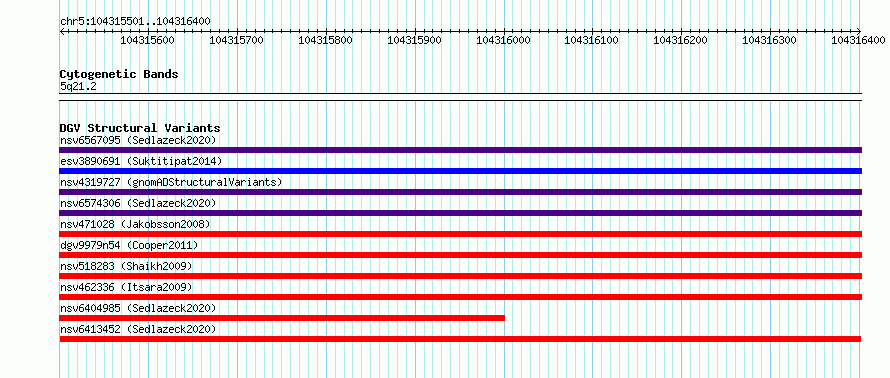The height and width of the screenshot is (378, 890).
Task: Click ruler position label 104316300
Action: (x=770, y=40)
